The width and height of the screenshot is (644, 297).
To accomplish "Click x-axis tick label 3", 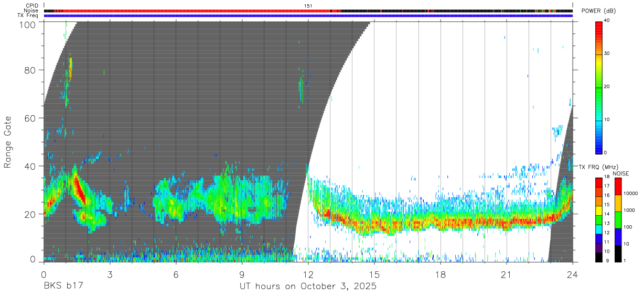I will (x=110, y=274).
